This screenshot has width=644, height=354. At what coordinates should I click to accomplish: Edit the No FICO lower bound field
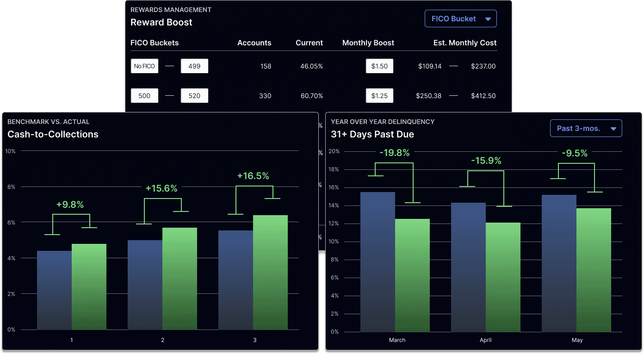click(x=144, y=66)
